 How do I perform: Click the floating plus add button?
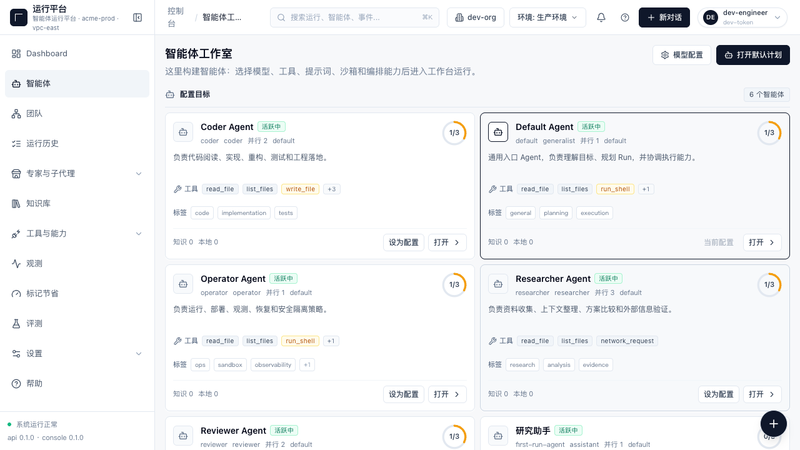(x=773, y=423)
